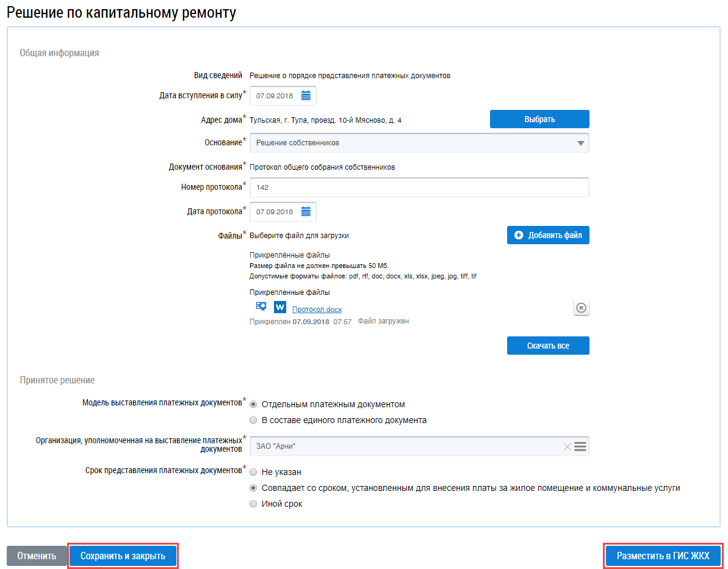Open the Протокол.docx file link

point(317,310)
